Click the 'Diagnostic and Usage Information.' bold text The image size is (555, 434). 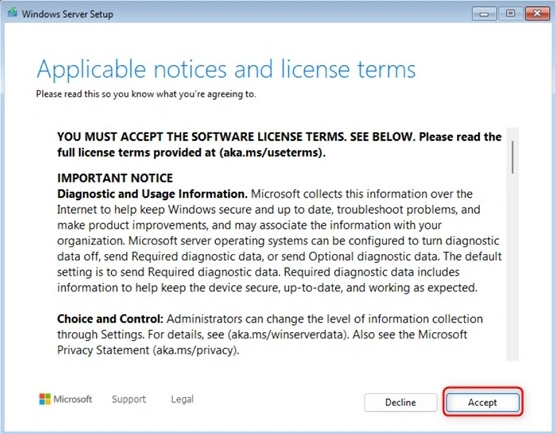(152, 194)
